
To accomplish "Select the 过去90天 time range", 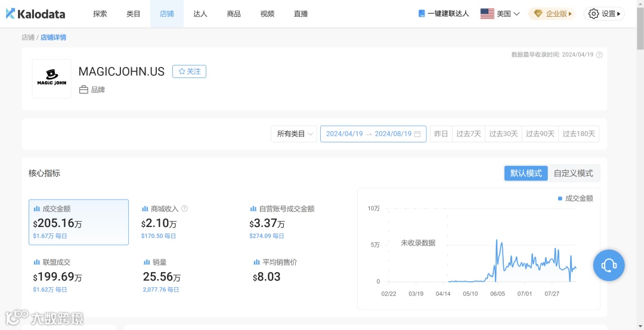I will pyautogui.click(x=540, y=134).
